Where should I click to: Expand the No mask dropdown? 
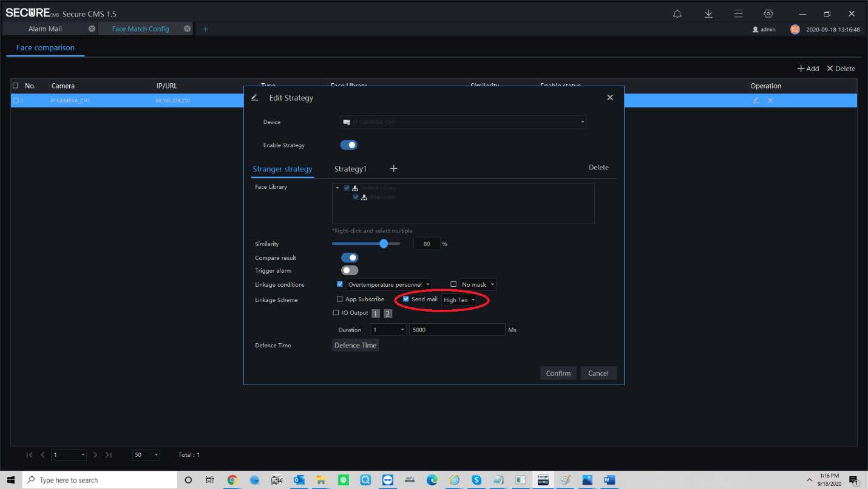(478, 284)
